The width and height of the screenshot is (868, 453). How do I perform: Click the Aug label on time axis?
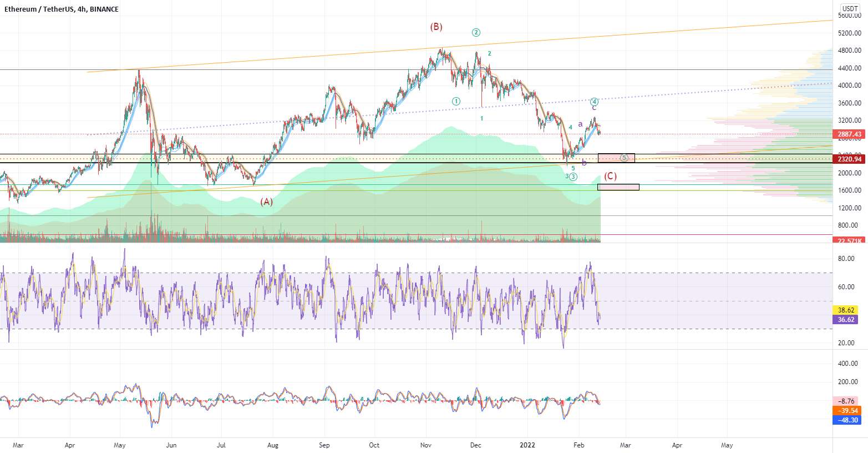pyautogui.click(x=273, y=445)
